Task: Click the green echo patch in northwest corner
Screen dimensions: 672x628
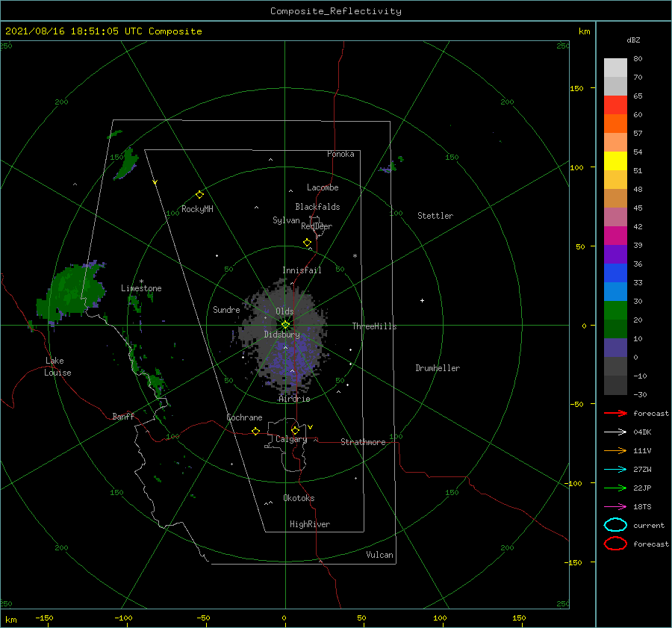Action: (126, 164)
